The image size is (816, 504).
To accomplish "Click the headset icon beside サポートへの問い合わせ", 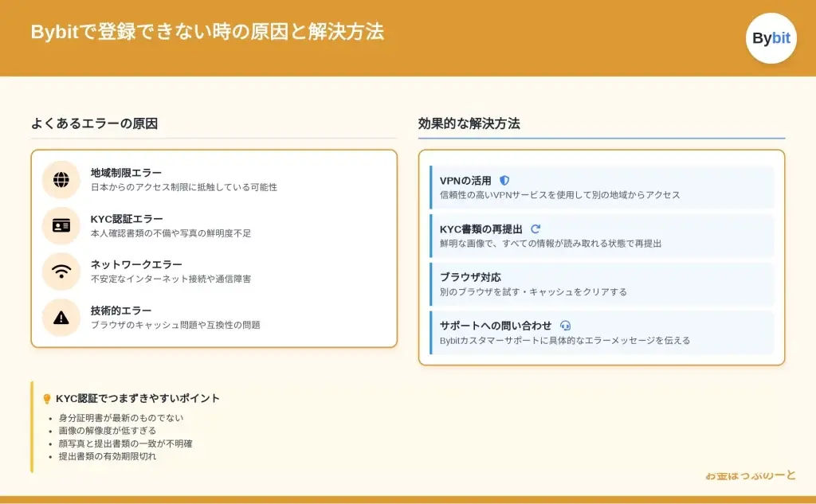I will (x=566, y=326).
